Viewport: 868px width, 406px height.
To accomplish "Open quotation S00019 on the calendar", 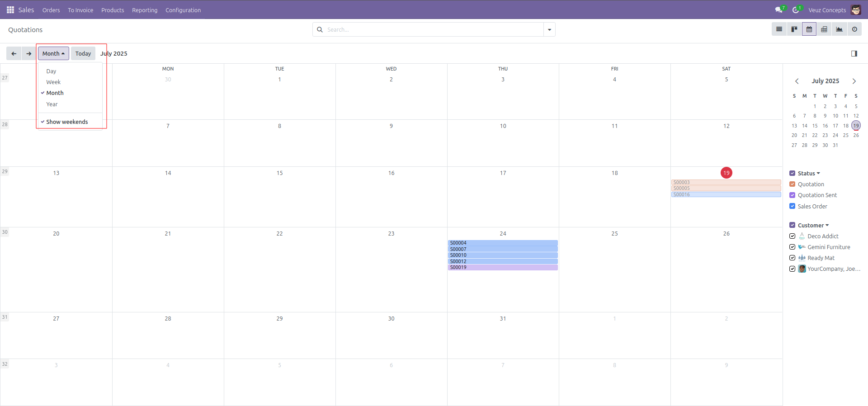I will click(502, 268).
